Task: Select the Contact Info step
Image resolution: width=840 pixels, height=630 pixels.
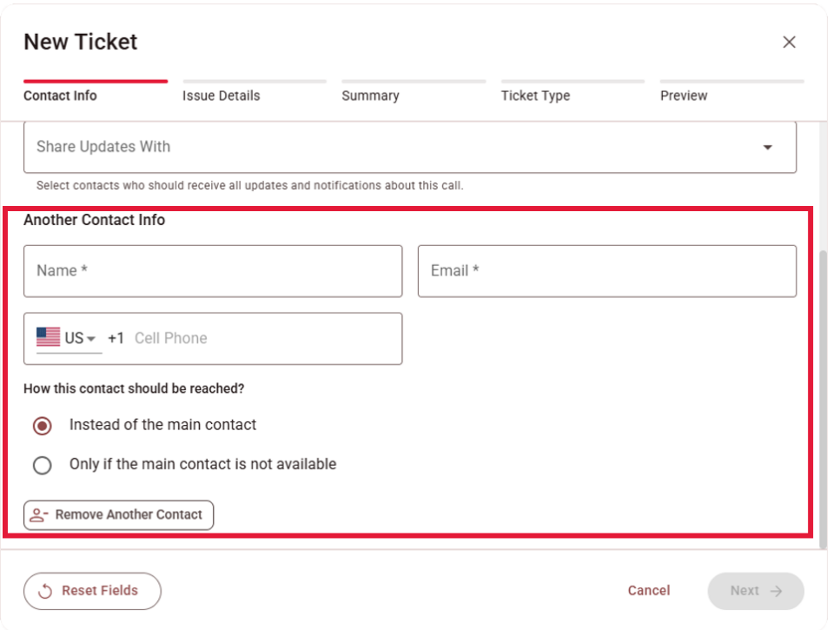Action: [x=60, y=96]
